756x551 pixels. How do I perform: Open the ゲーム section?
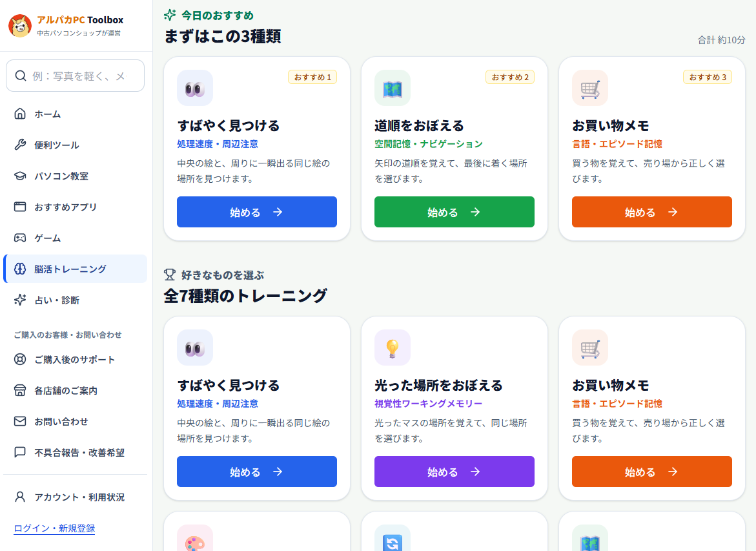(76, 238)
